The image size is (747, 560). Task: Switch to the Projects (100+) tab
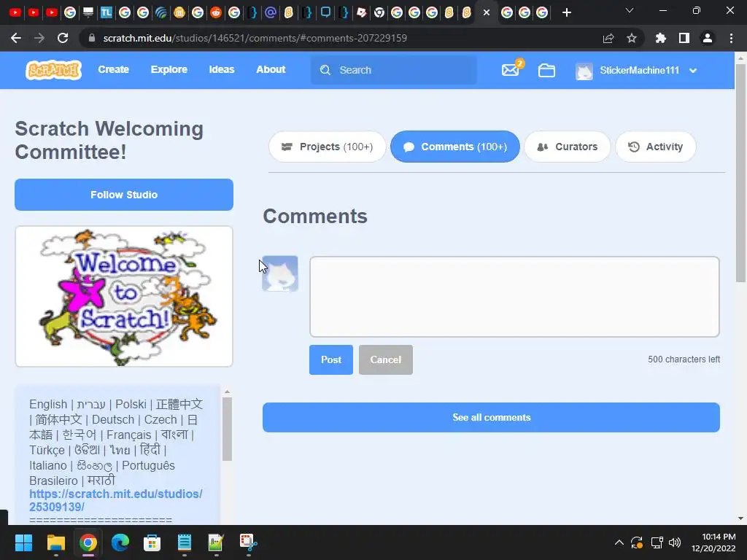tap(328, 147)
